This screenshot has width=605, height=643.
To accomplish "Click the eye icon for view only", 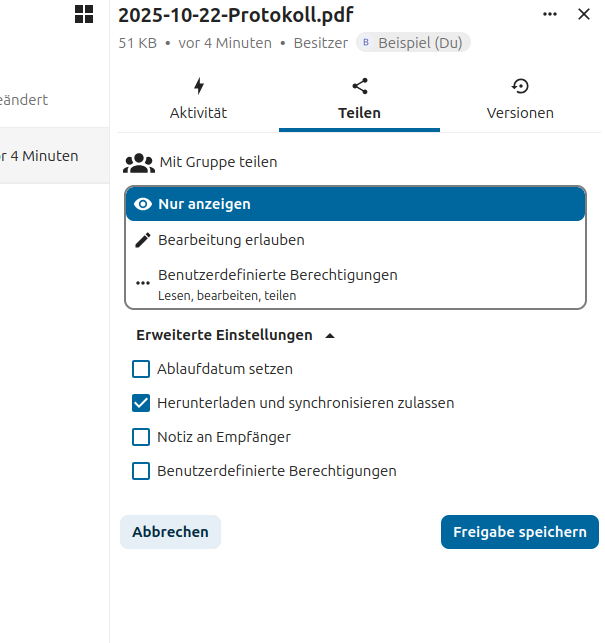I will click(x=143, y=204).
